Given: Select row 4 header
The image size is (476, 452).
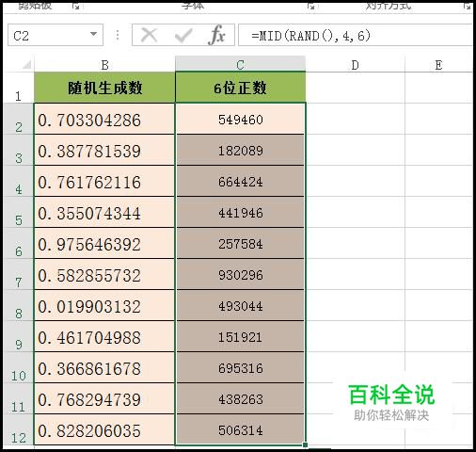Looking at the screenshot, I should pos(18,181).
